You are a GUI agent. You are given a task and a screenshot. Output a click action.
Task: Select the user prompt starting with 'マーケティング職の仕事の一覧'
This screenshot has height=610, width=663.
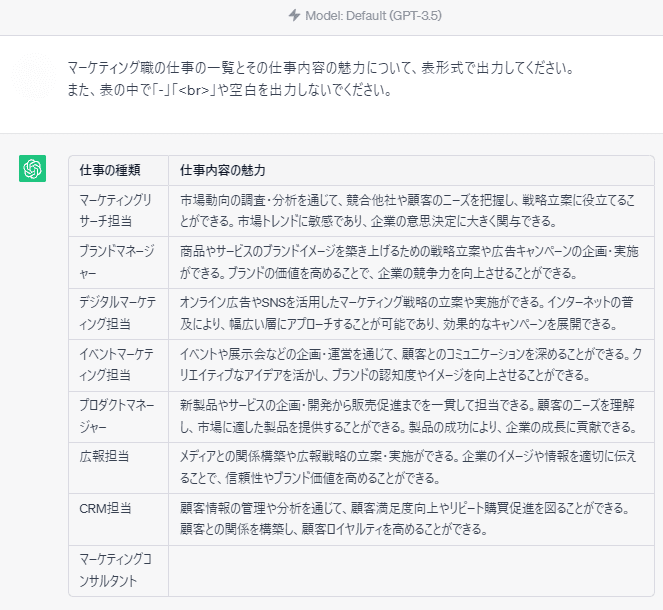(x=321, y=79)
